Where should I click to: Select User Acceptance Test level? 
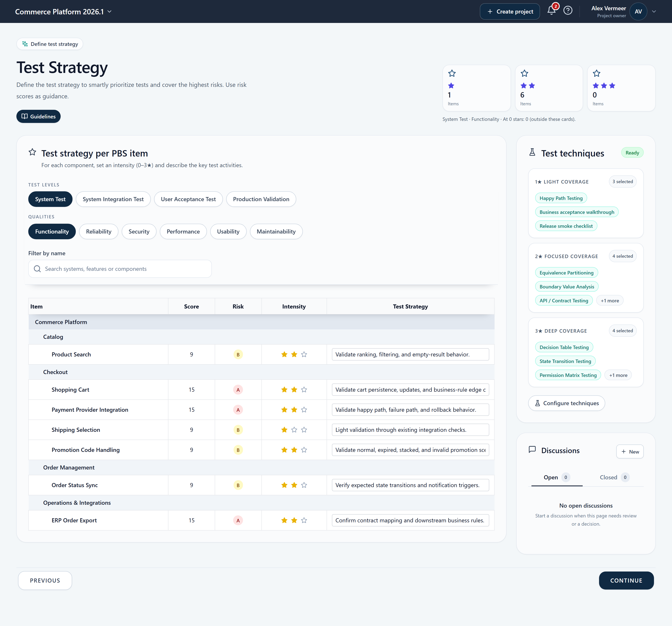tap(188, 199)
